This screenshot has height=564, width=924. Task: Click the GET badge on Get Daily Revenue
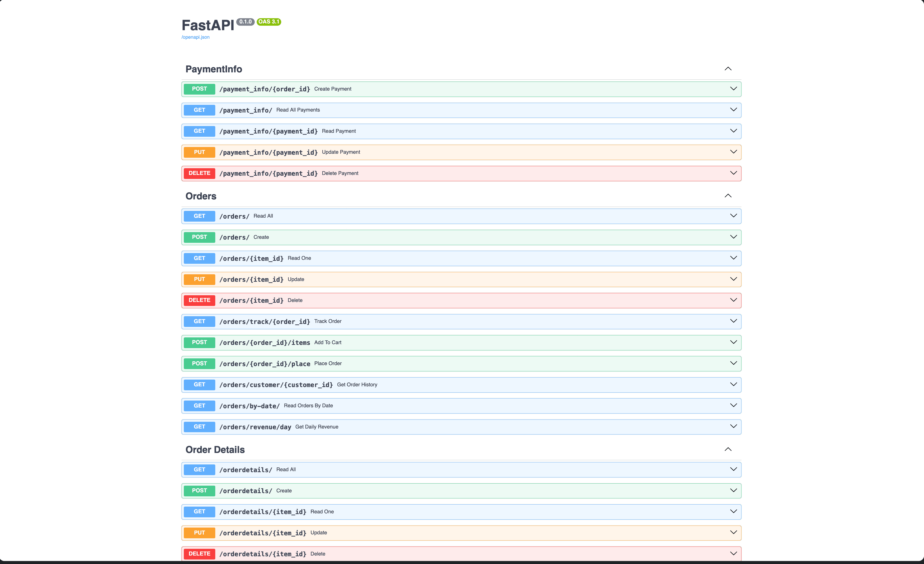(199, 426)
